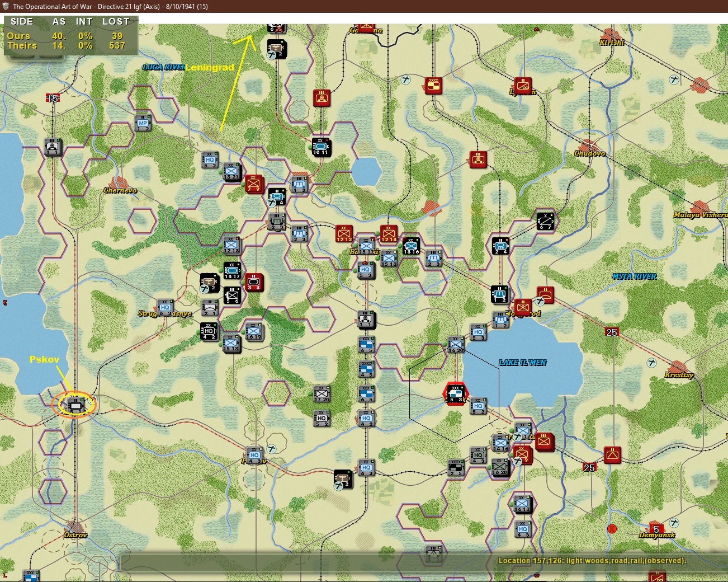728x582 pixels.
Task: Click the Malaya Vishera town label
Action: tap(700, 215)
